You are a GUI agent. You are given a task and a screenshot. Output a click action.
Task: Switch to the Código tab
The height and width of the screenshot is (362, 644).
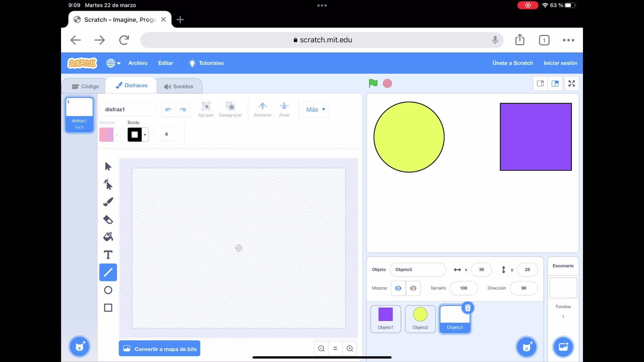pos(85,86)
